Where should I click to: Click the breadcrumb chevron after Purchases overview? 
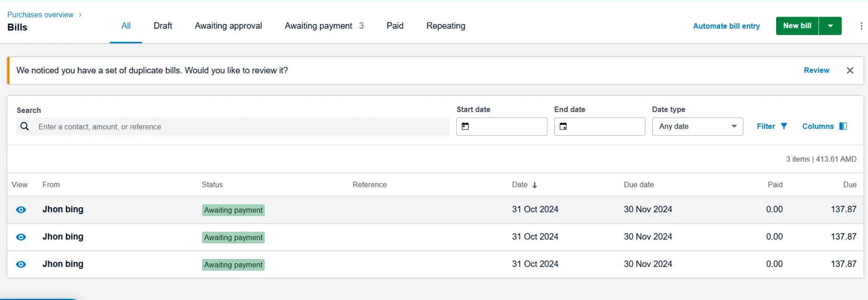(80, 15)
